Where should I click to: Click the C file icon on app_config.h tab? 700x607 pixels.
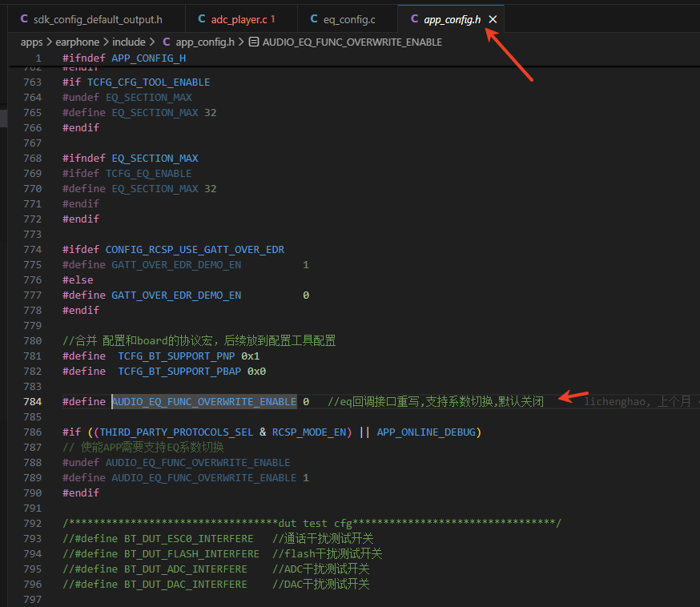point(414,18)
